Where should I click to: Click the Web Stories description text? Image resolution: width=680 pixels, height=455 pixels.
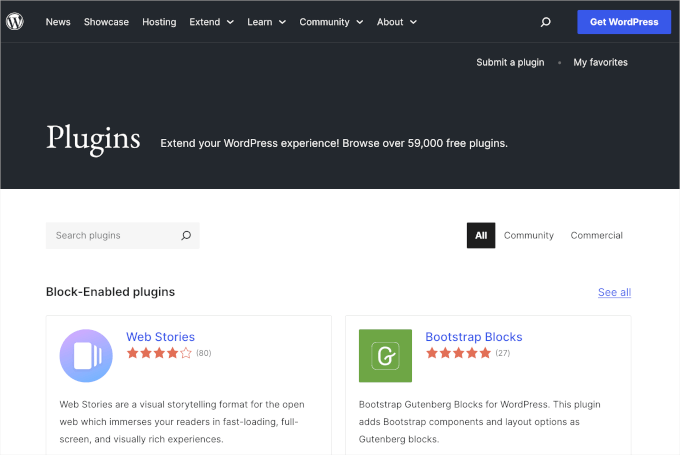coord(182,422)
